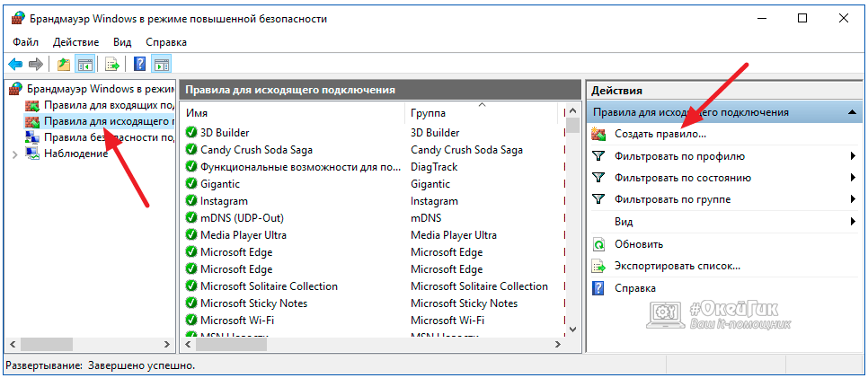Click the firewall icon in window title bar
The image size is (868, 378).
pos(18,19)
